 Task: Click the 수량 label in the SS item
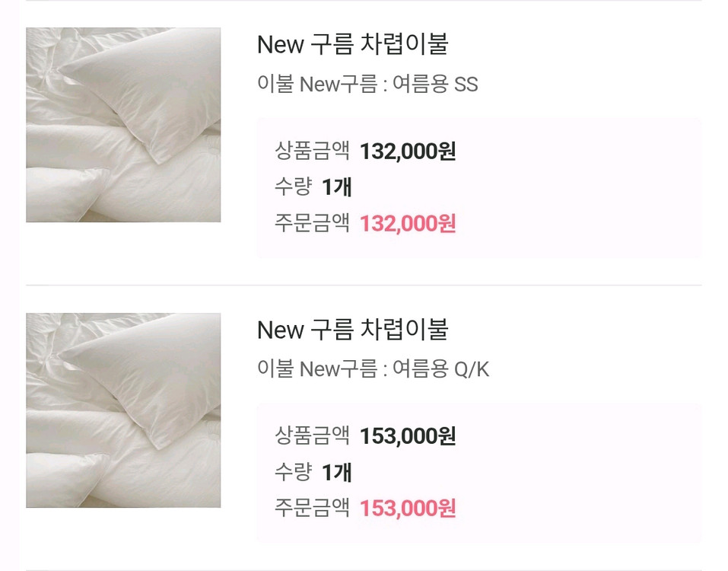tap(293, 187)
